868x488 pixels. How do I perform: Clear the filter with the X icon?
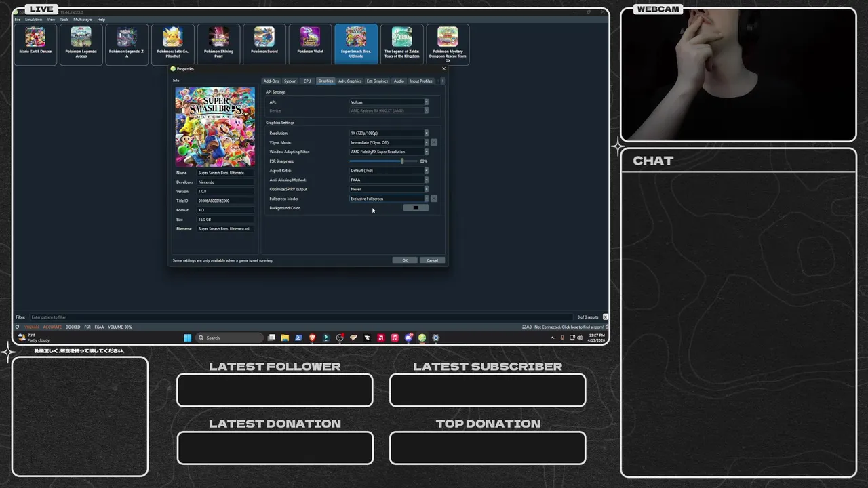[605, 317]
